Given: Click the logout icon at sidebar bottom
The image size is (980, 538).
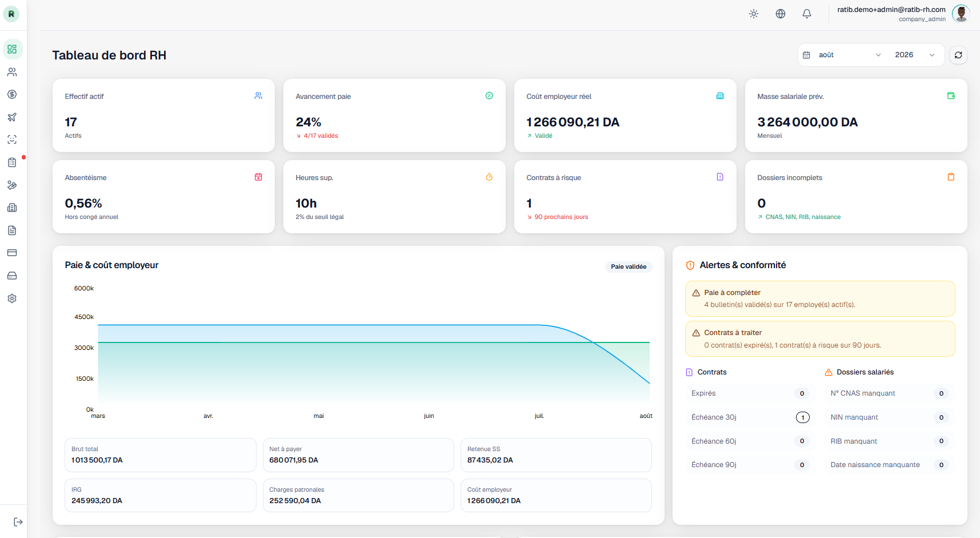Looking at the screenshot, I should click(18, 522).
